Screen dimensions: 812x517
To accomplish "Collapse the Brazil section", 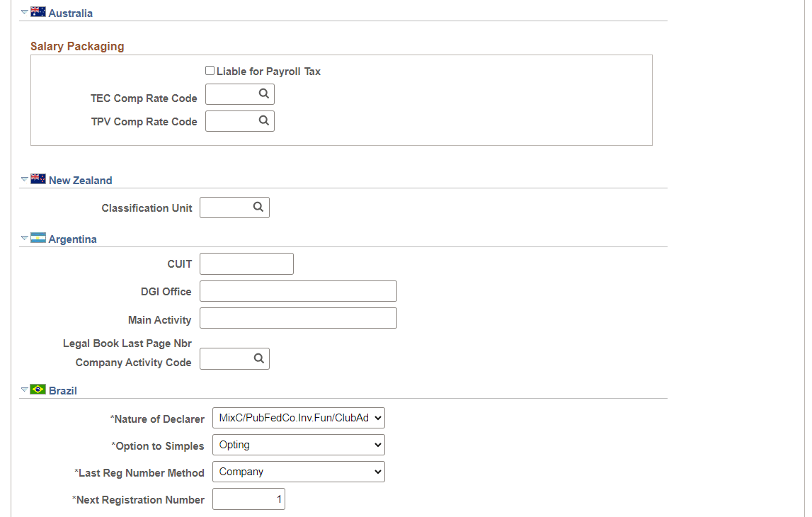I will [24, 389].
